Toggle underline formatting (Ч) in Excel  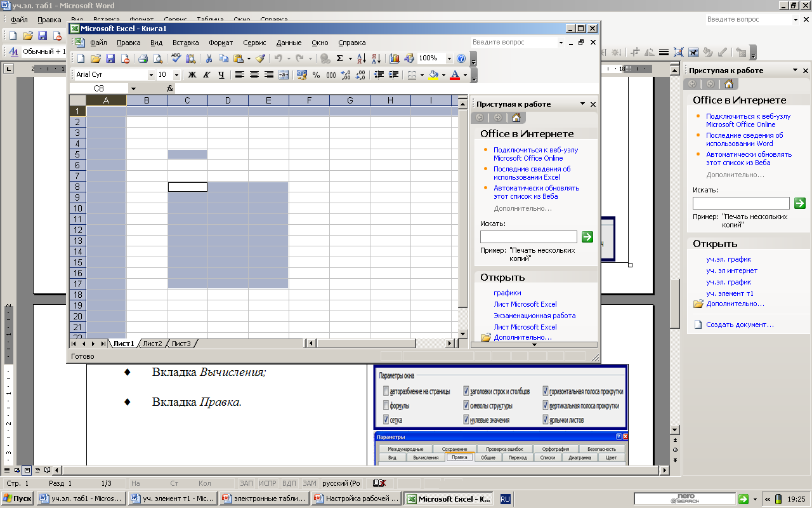[221, 75]
